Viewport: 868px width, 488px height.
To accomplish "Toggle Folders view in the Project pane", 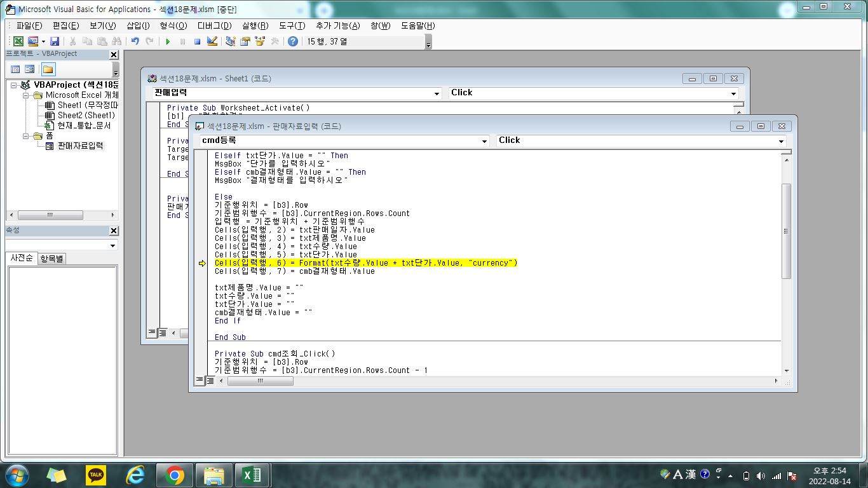I will [x=48, y=69].
